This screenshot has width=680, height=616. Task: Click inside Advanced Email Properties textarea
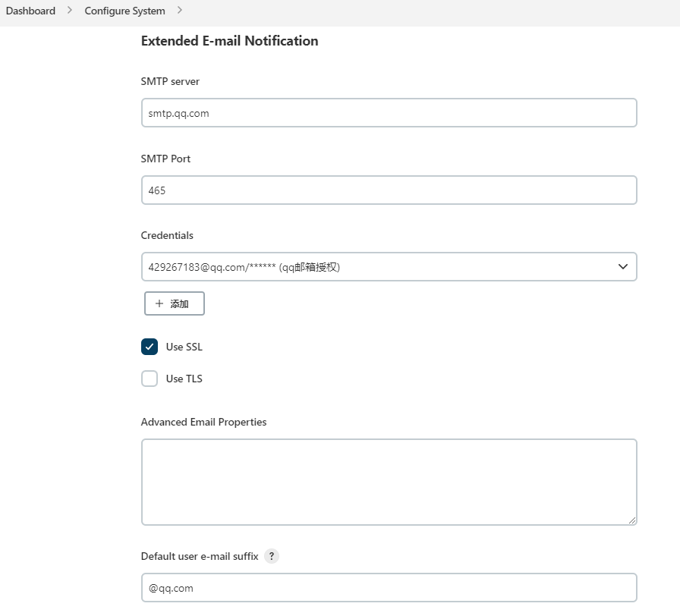click(x=389, y=481)
